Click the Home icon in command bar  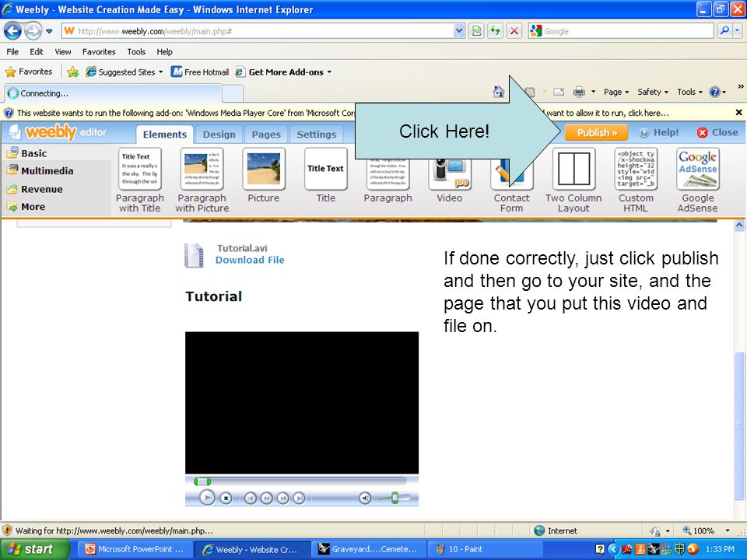499,92
